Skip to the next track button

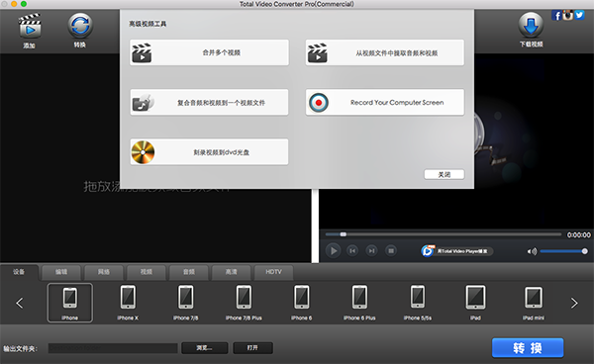(371, 250)
